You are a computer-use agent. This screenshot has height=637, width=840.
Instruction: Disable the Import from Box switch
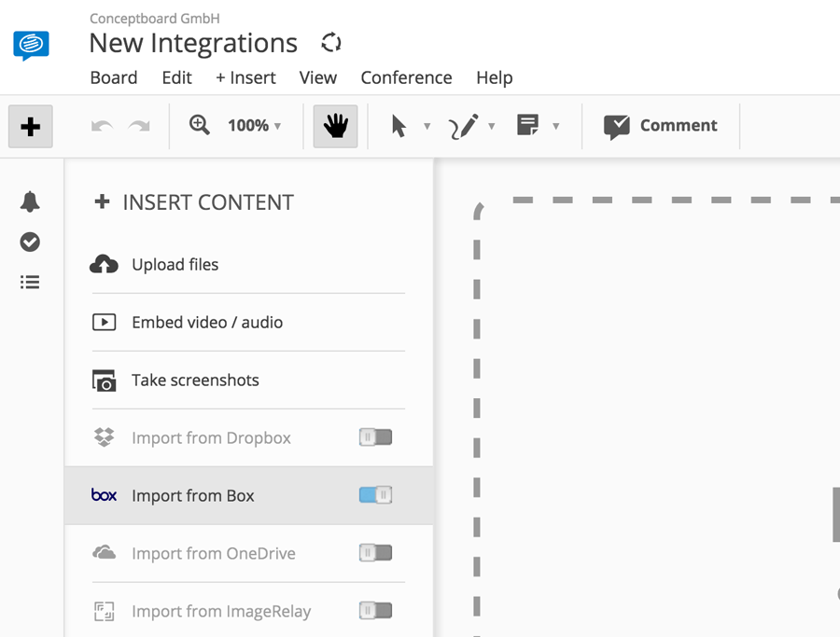click(375, 495)
